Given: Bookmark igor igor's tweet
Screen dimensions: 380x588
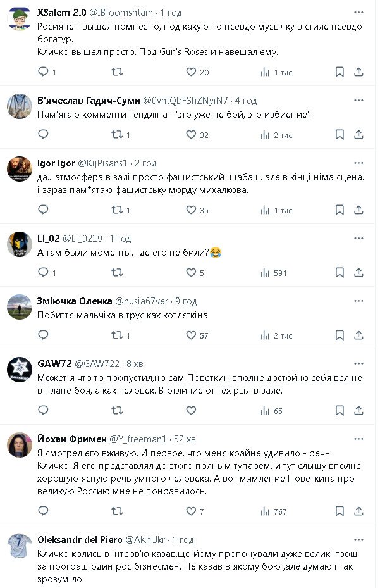Looking at the screenshot, I should pos(340,210).
